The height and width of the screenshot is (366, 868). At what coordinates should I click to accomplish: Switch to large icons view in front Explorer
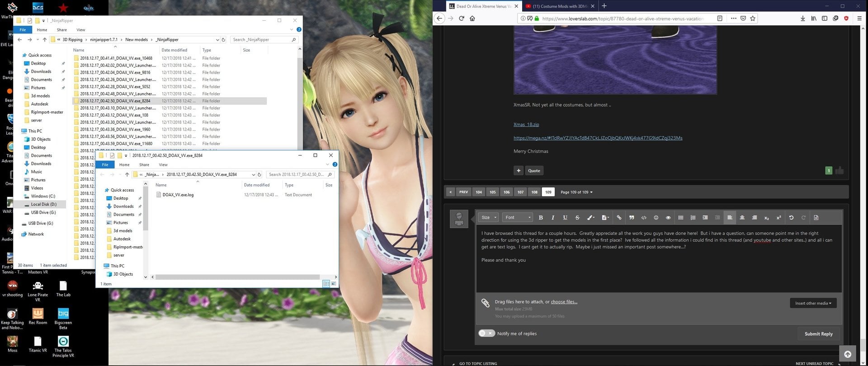point(334,284)
